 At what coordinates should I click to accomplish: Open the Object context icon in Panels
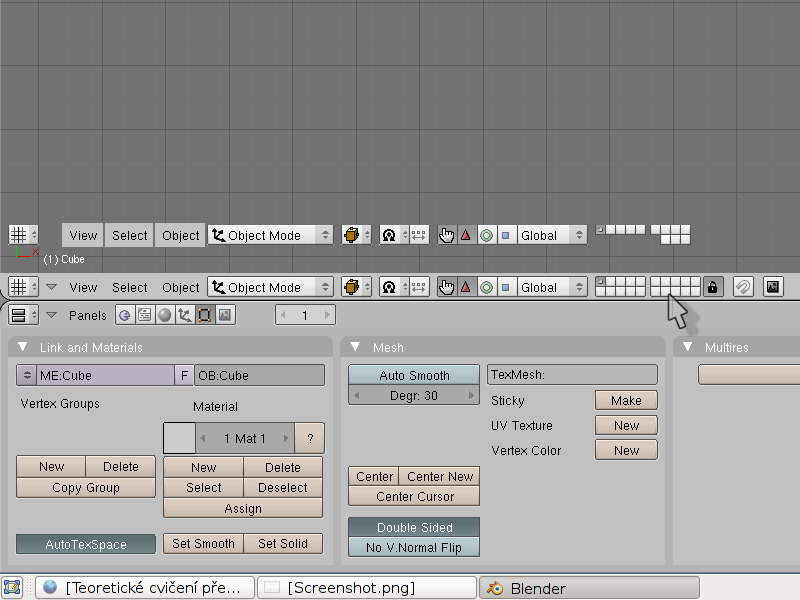pyautogui.click(x=185, y=315)
